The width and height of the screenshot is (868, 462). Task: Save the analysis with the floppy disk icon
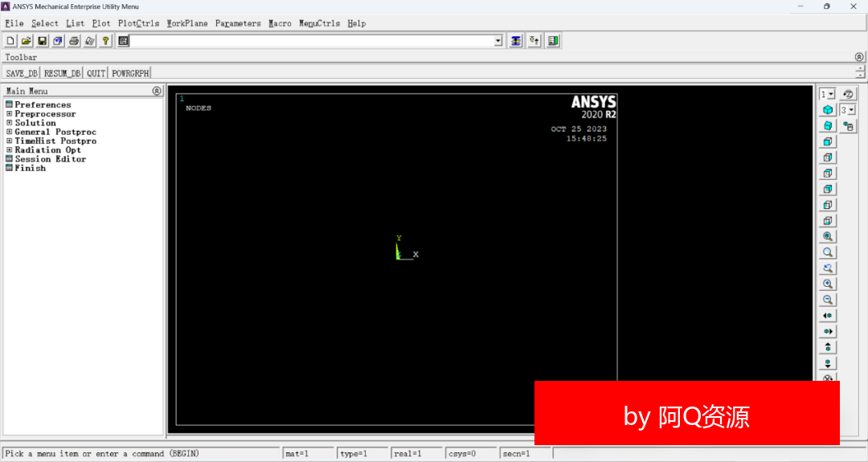[42, 41]
